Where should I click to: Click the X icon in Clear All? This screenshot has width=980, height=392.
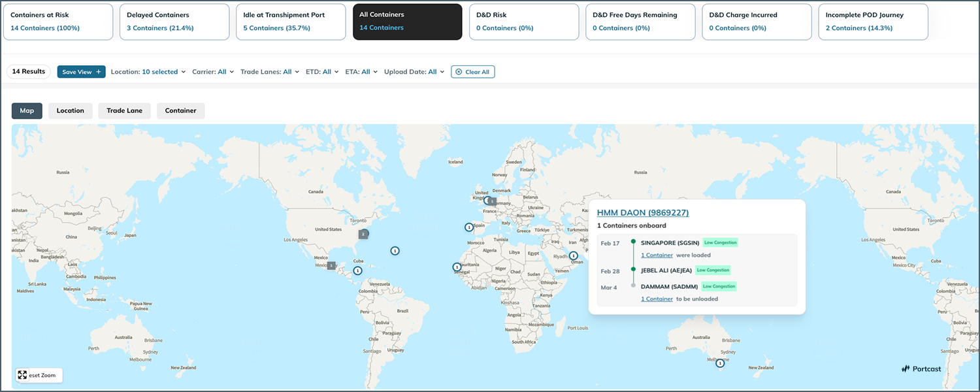459,72
